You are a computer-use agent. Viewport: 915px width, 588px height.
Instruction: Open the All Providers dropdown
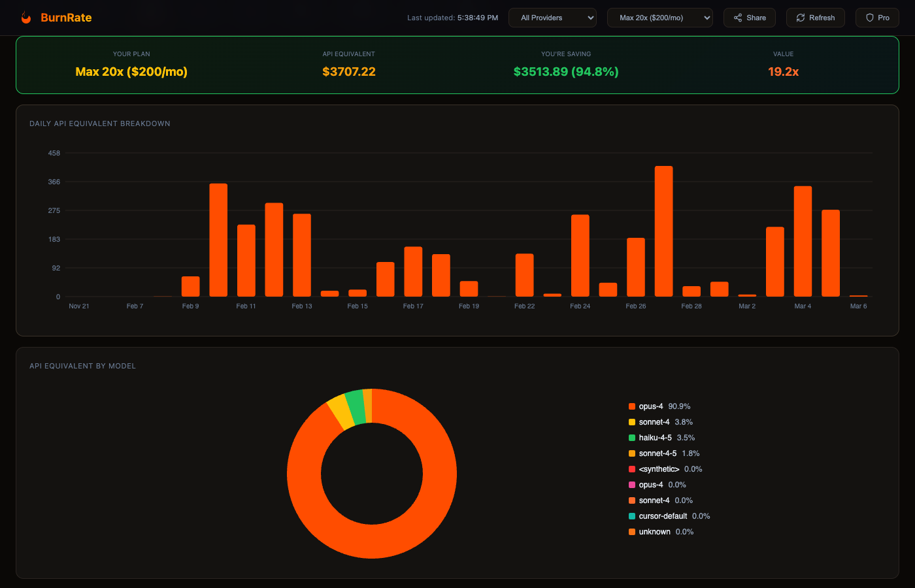pos(552,18)
